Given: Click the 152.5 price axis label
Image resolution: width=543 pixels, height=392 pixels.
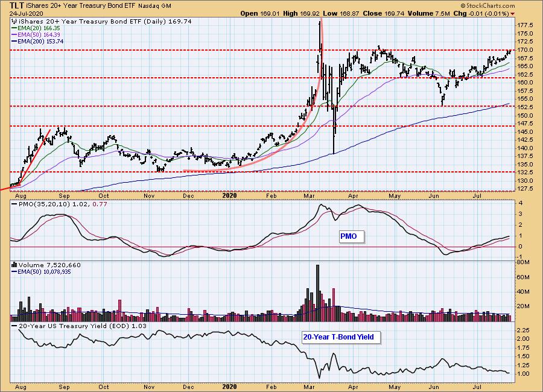Looking at the screenshot, I should point(525,107).
